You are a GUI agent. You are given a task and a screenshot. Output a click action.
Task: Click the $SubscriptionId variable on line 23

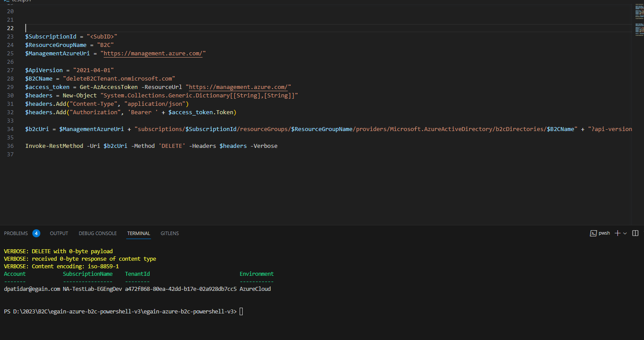point(51,36)
